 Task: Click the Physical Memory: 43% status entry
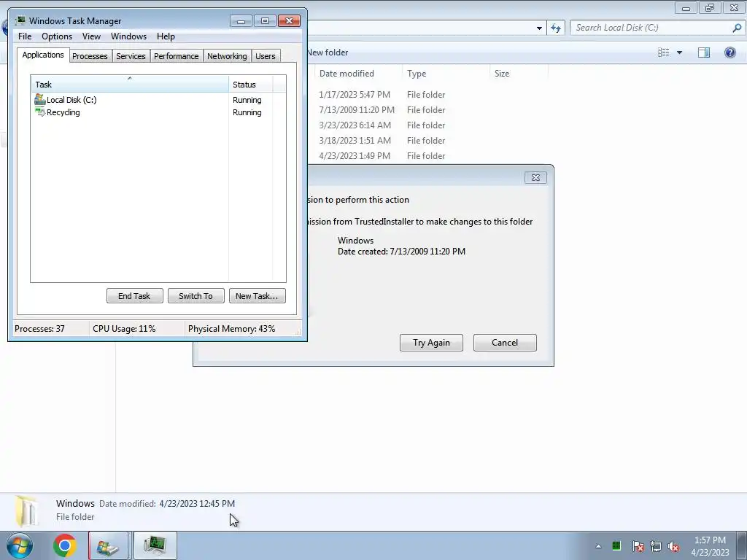point(231,329)
